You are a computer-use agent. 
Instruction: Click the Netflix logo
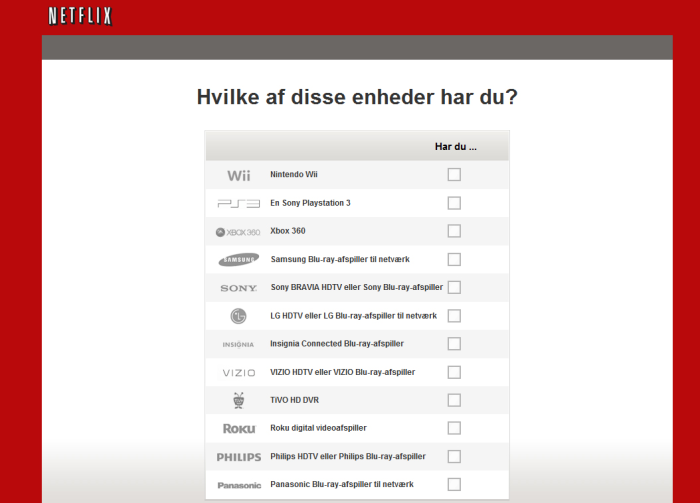(x=80, y=16)
